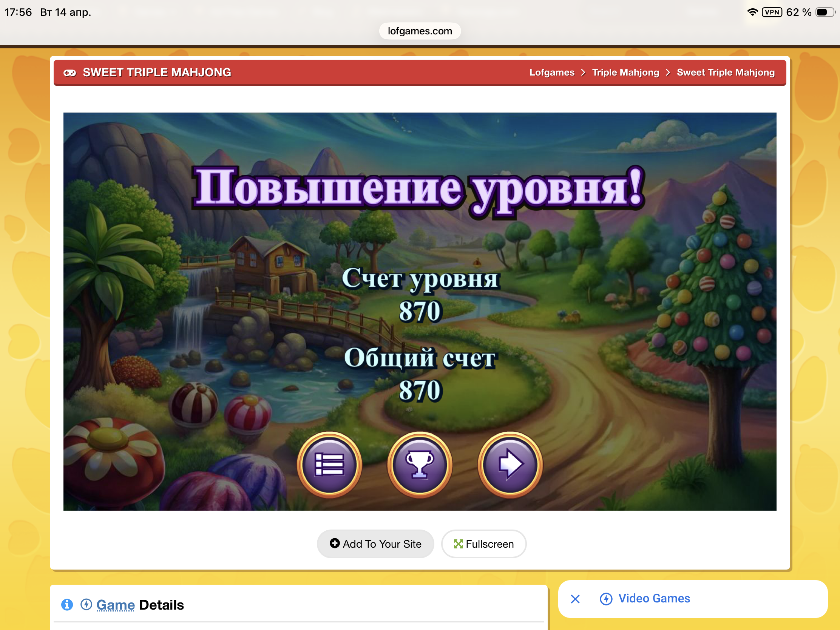The image size is (840, 630).
Task: Click the Add To Your Site button
Action: (x=375, y=544)
